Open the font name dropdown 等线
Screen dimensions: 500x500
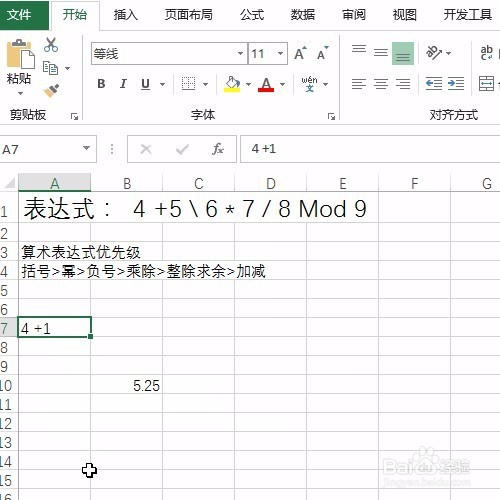tap(240, 53)
